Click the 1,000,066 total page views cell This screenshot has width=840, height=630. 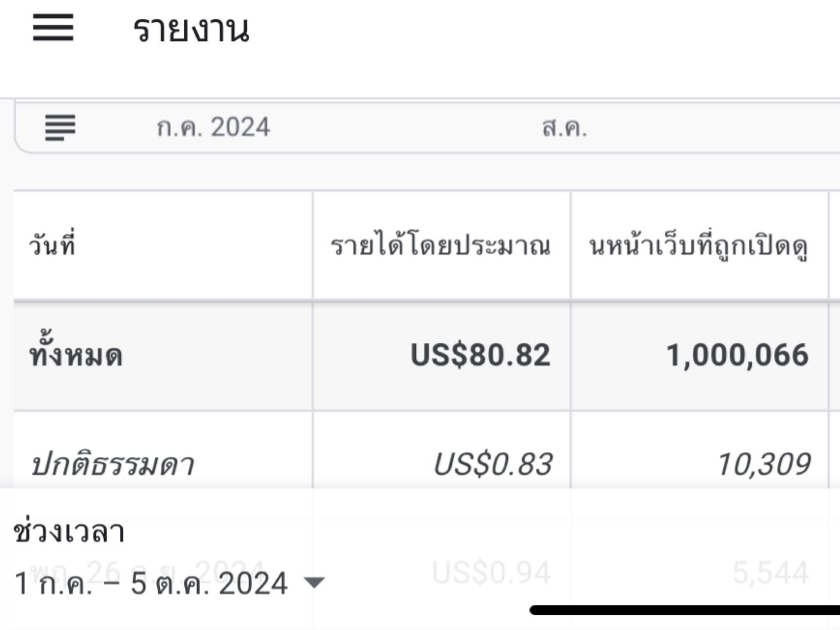(x=738, y=355)
